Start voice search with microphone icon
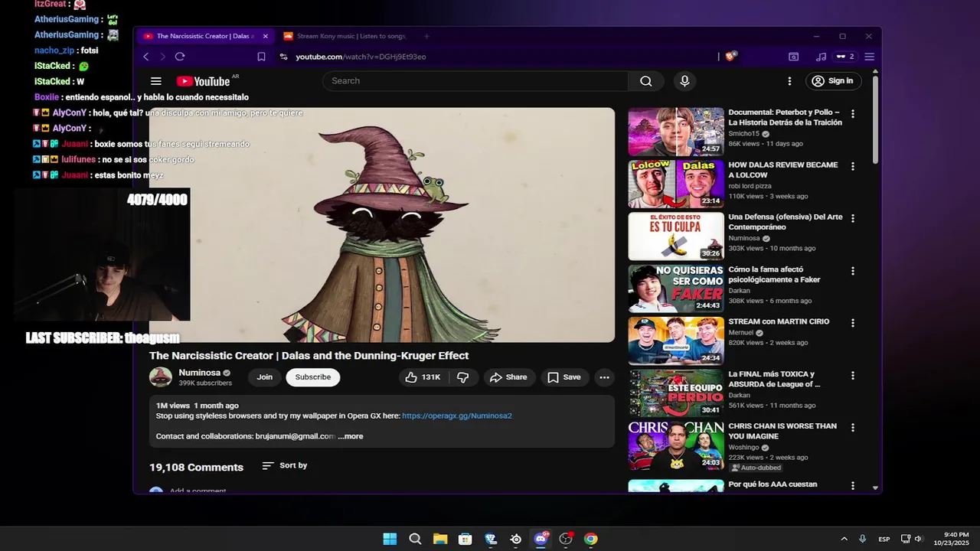This screenshot has width=980, height=551. pyautogui.click(x=684, y=81)
